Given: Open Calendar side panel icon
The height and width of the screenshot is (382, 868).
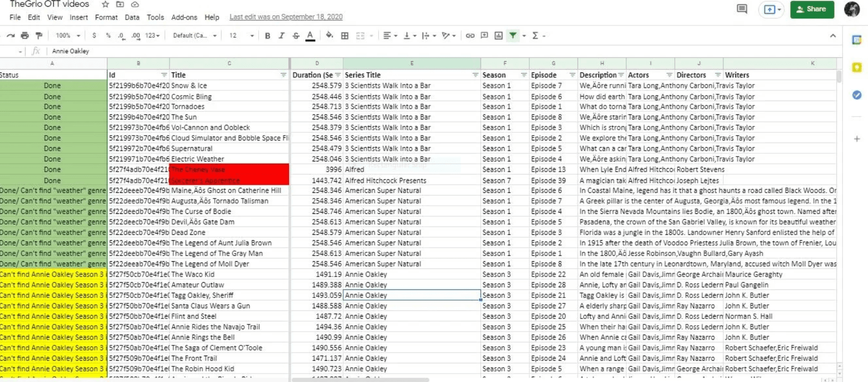Looking at the screenshot, I should 857,40.
